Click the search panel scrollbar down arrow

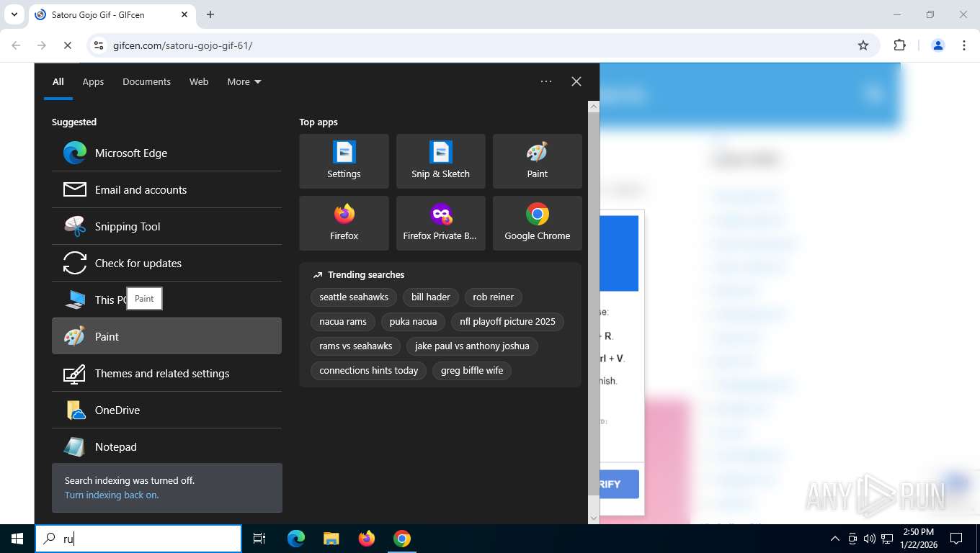point(594,518)
